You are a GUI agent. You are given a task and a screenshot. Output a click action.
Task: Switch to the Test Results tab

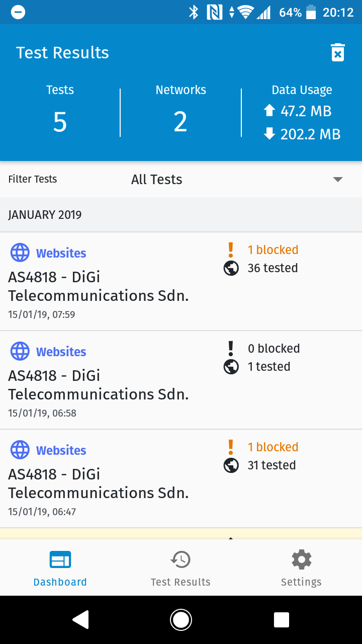point(181,569)
